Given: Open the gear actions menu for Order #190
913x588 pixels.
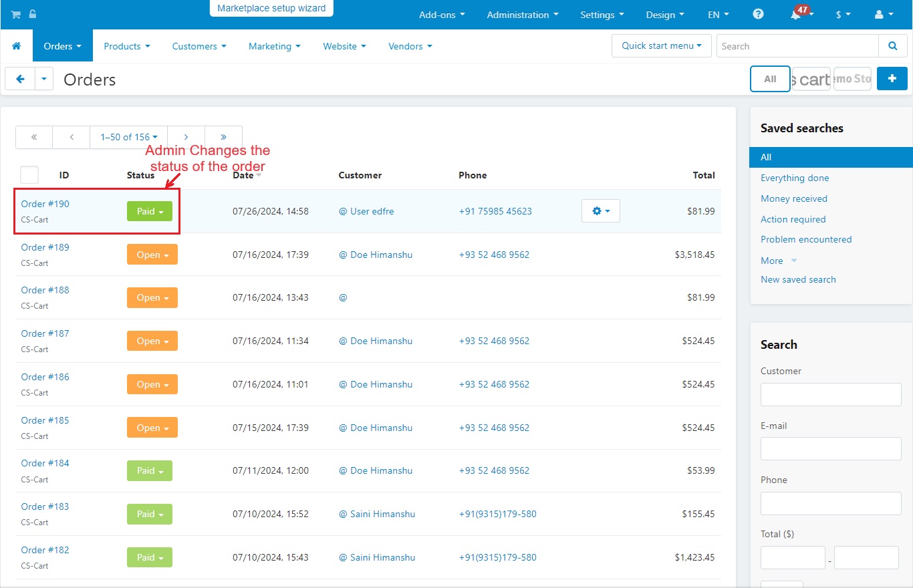Looking at the screenshot, I should pyautogui.click(x=600, y=211).
